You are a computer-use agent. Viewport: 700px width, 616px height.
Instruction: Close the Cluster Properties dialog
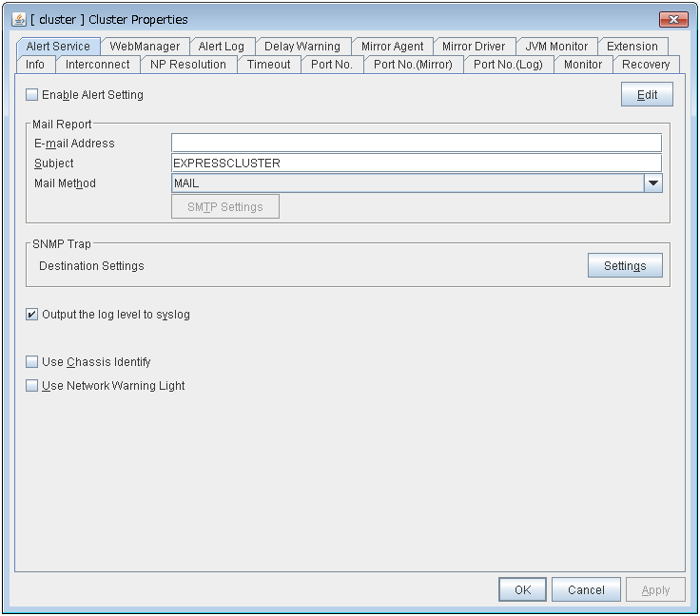[x=672, y=19]
